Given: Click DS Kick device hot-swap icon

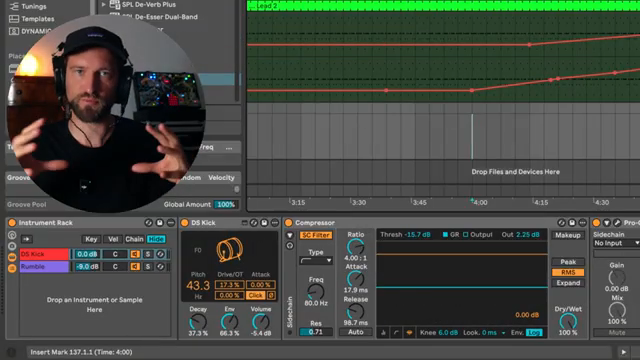Looking at the screenshot, I should tap(254, 223).
